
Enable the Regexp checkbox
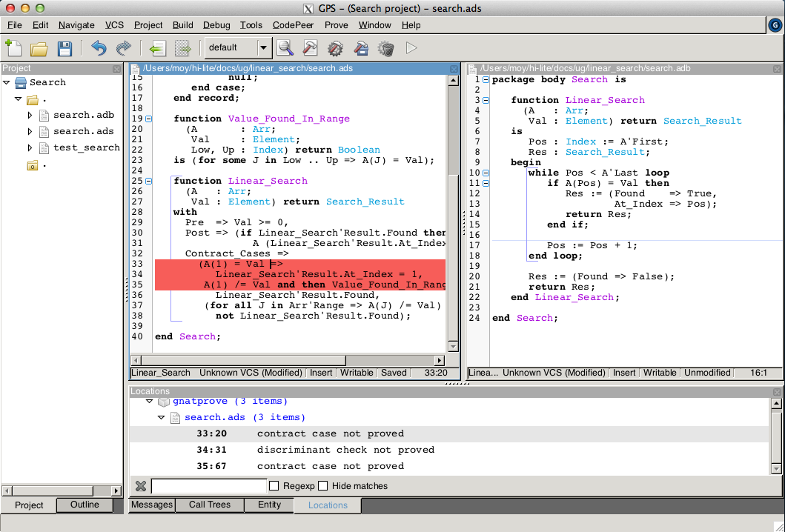274,486
